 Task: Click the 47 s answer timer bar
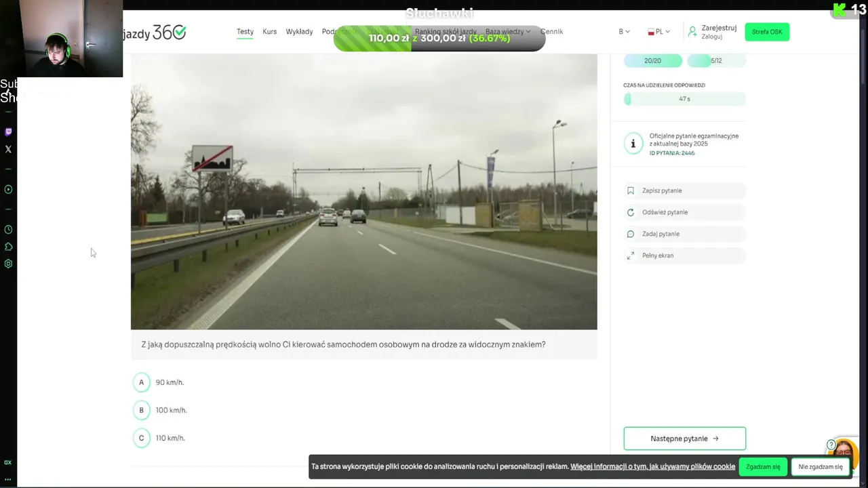tap(684, 99)
